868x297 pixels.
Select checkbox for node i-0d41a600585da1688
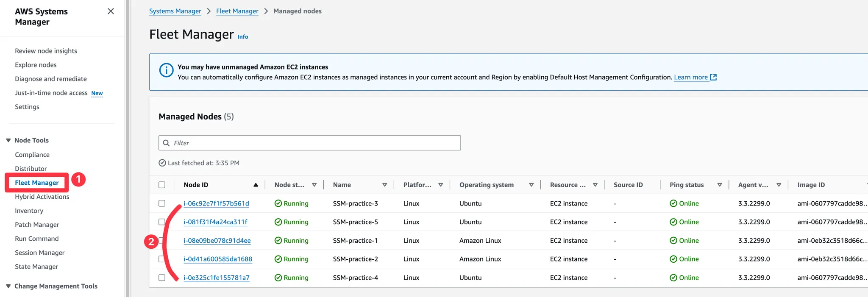tap(162, 259)
